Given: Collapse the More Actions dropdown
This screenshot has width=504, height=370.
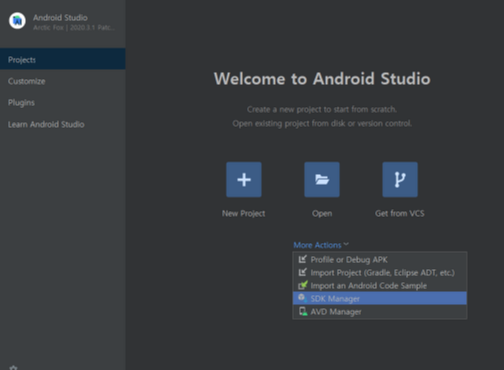Looking at the screenshot, I should click(x=321, y=245).
